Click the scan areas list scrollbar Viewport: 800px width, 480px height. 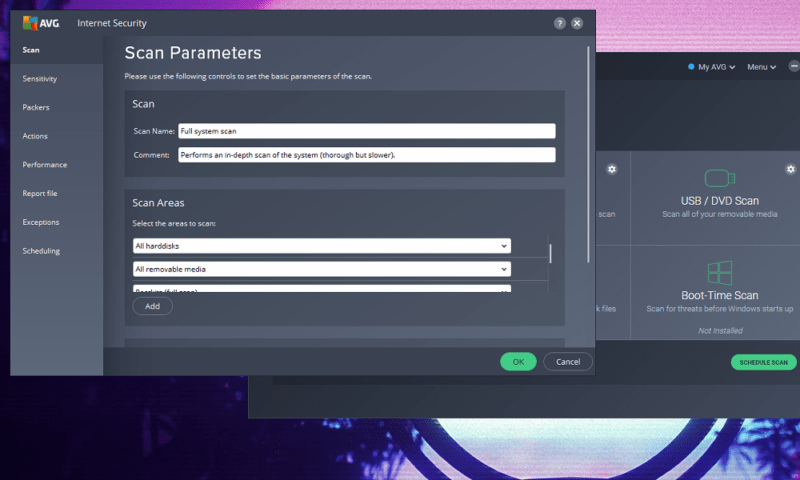tap(550, 254)
